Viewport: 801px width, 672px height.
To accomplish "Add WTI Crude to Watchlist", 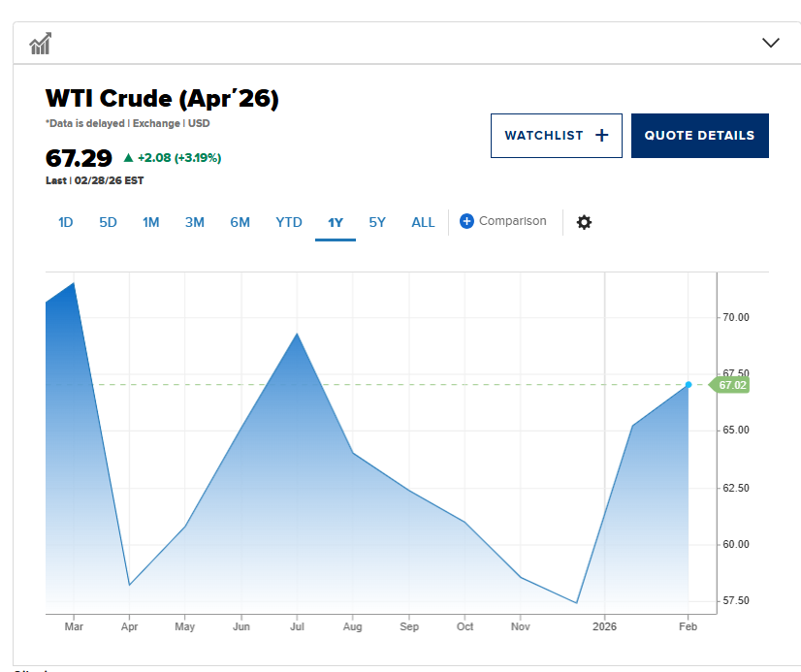I will click(556, 136).
